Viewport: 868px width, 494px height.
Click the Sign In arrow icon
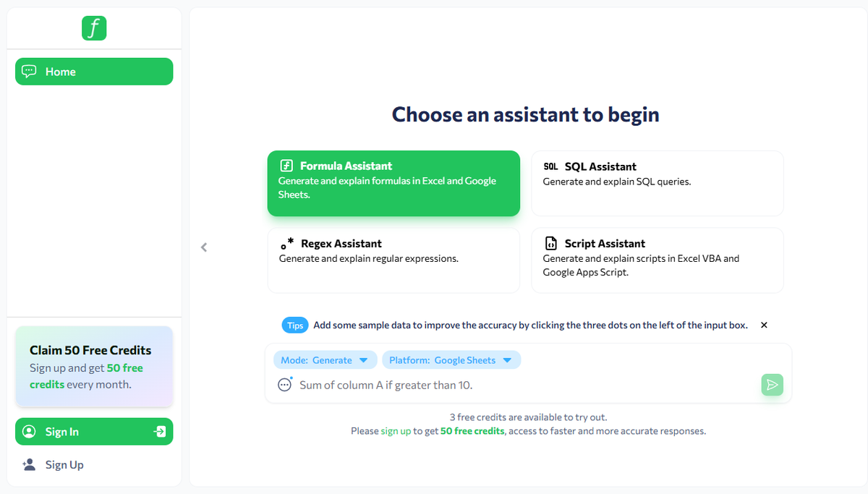click(x=160, y=432)
